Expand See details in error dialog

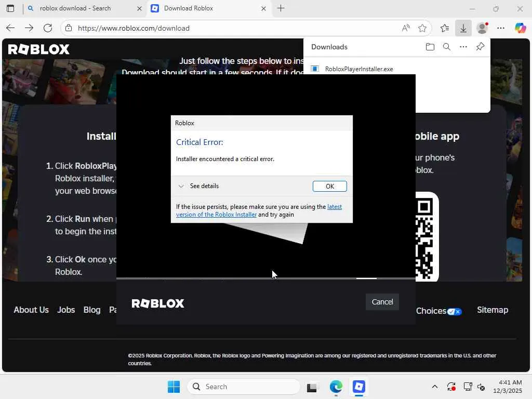pyautogui.click(x=199, y=186)
